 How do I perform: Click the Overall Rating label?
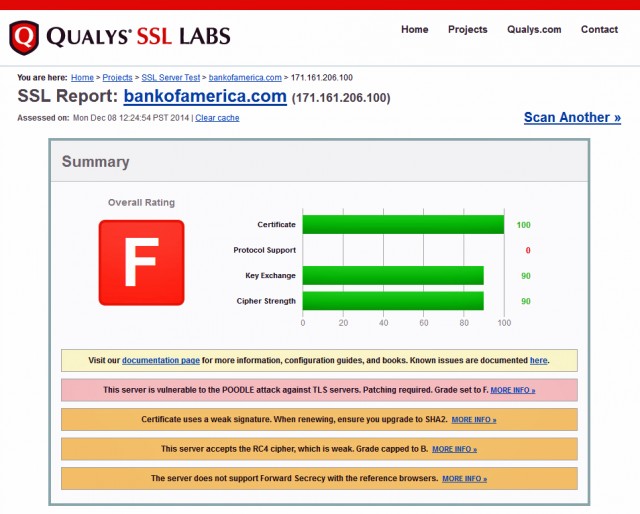point(141,202)
